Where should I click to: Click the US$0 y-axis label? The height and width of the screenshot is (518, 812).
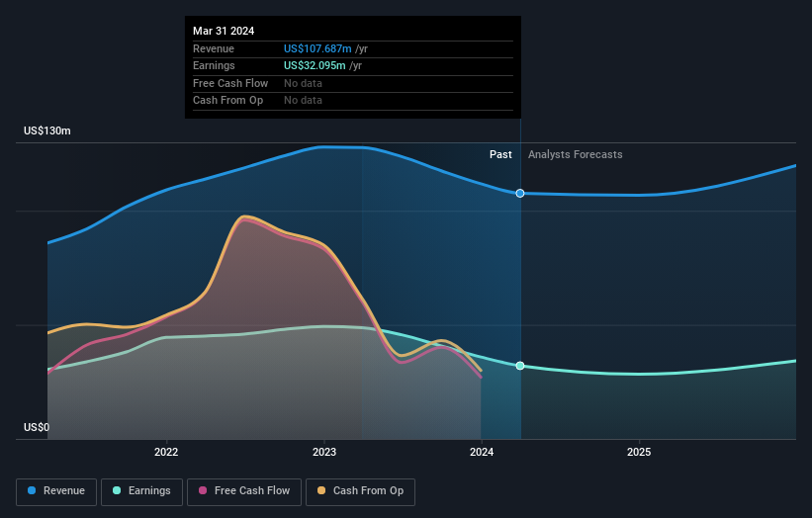[37, 427]
